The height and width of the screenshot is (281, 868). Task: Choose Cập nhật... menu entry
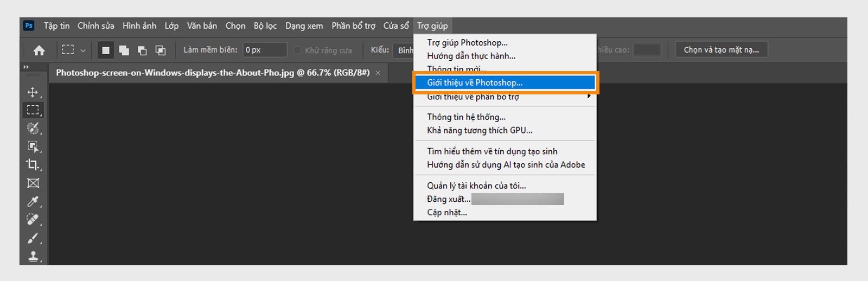(505, 212)
